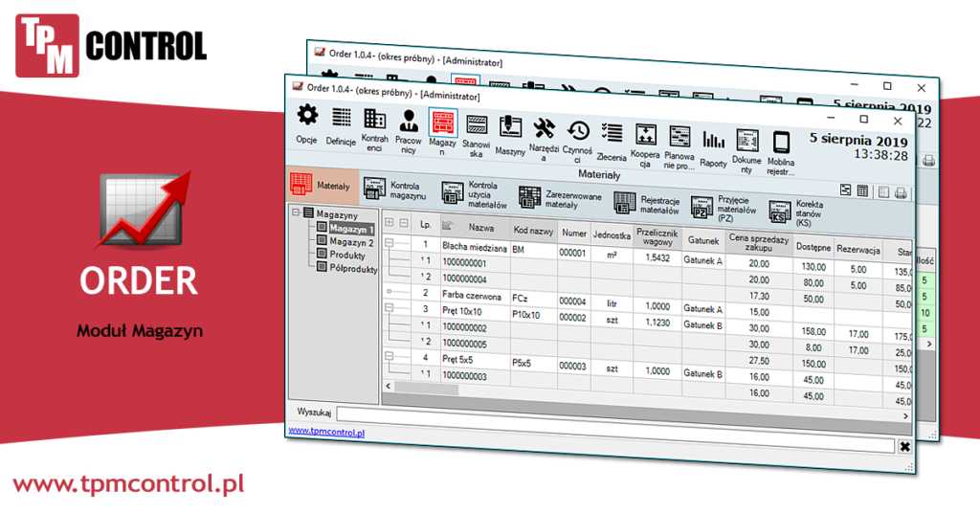Sort by the Gatunek column header

coord(703,240)
